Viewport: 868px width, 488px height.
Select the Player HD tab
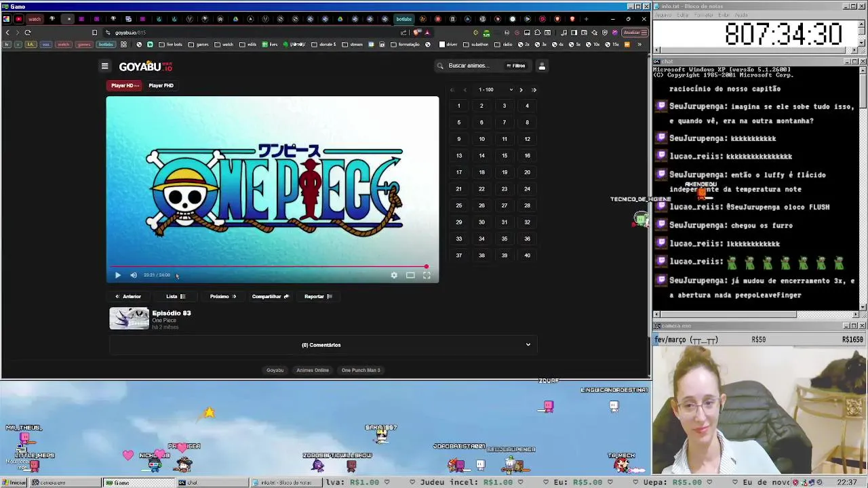tap(125, 85)
